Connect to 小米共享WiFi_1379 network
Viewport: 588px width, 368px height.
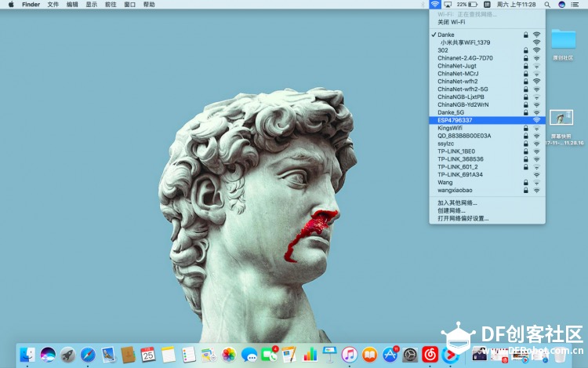point(487,42)
